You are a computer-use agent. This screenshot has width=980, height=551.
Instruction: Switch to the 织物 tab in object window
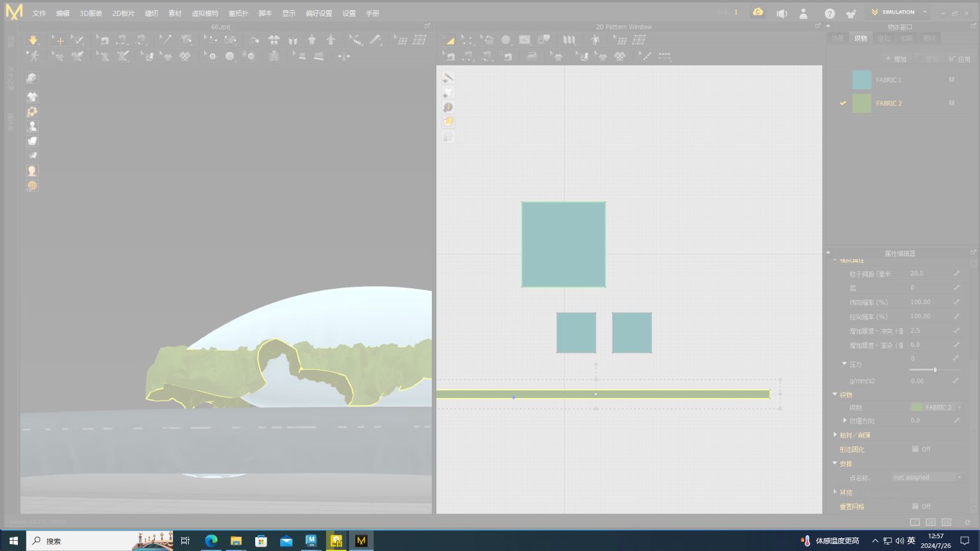pyautogui.click(x=861, y=38)
